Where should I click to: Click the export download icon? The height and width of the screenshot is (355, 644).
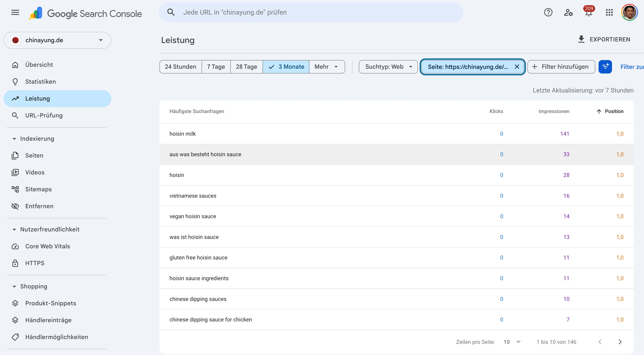tap(581, 39)
